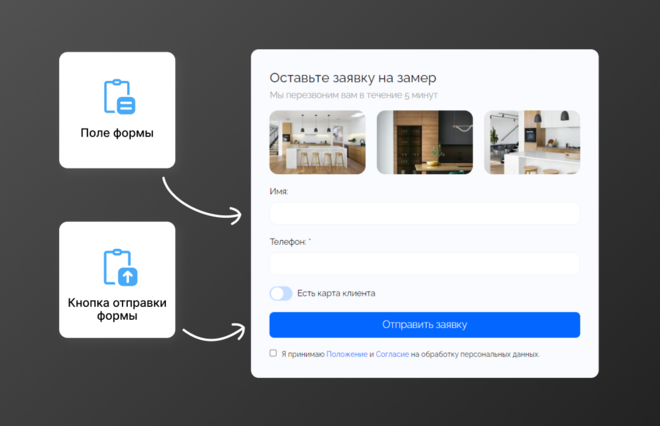Select the 'Поле формы' card label
This screenshot has width=660, height=426.
click(x=117, y=133)
